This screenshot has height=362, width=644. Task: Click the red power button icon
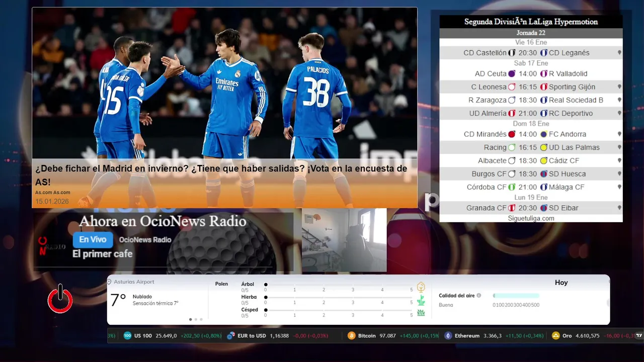tap(60, 299)
